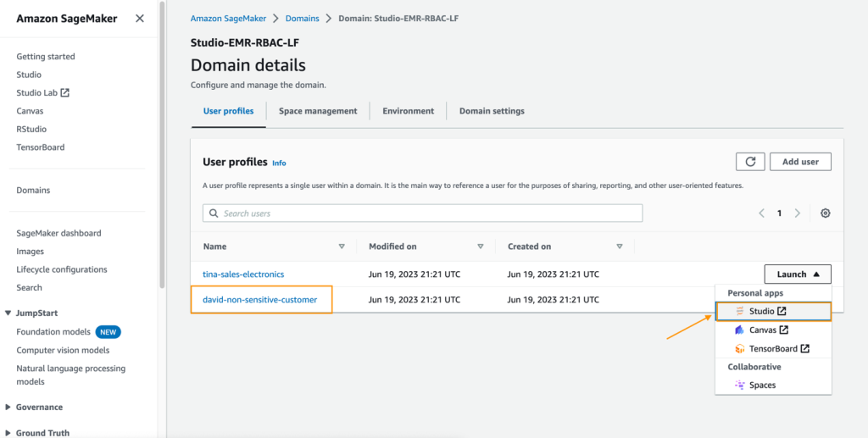Go to Domains breadcrumb link

pyautogui.click(x=303, y=19)
